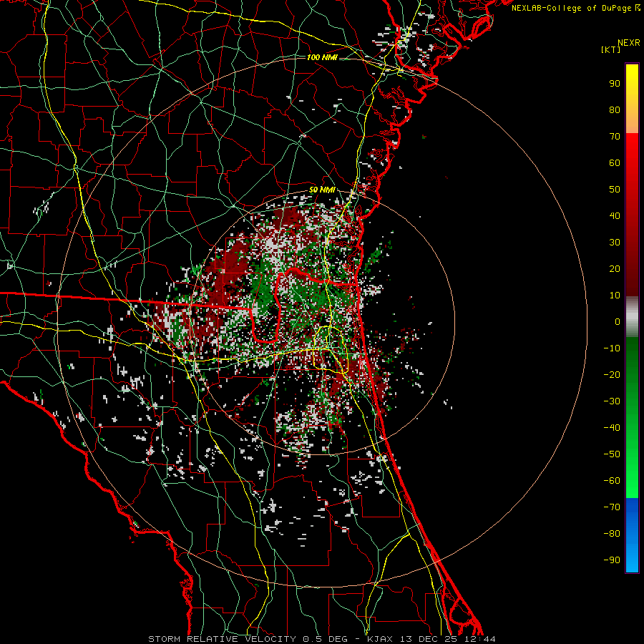
Task: Click the -20 value on the velocity scale
Action: (612, 375)
